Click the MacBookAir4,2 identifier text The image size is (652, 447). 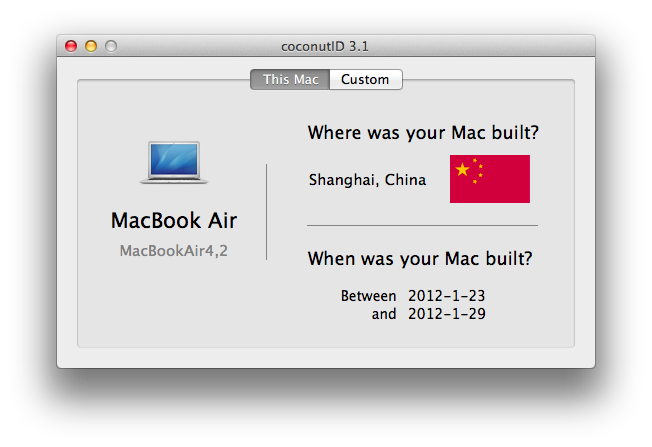pos(174,251)
